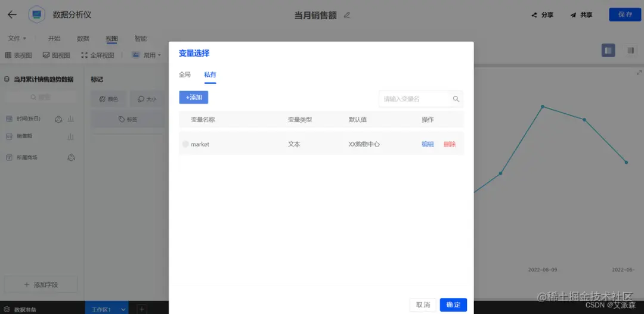
Task: Click the 当月销售额 title text
Action: pos(315,15)
